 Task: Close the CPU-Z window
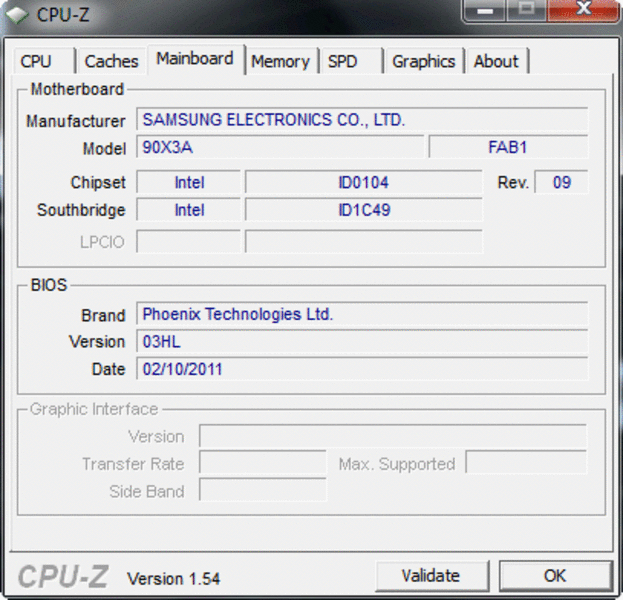(583, 10)
